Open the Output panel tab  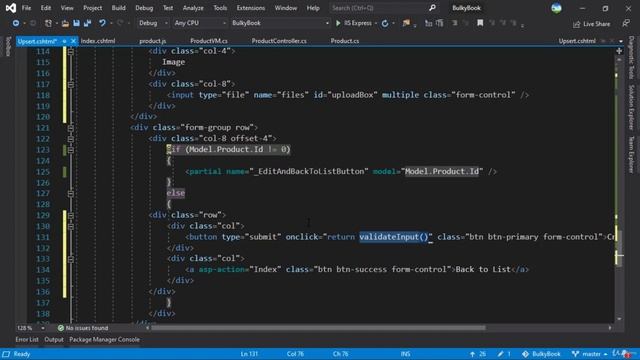pos(54,340)
